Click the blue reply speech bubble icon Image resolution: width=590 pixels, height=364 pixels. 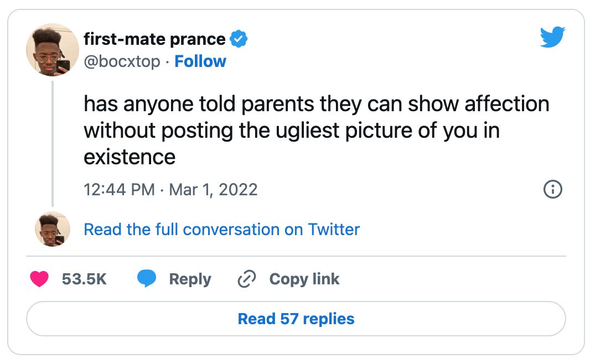[146, 279]
